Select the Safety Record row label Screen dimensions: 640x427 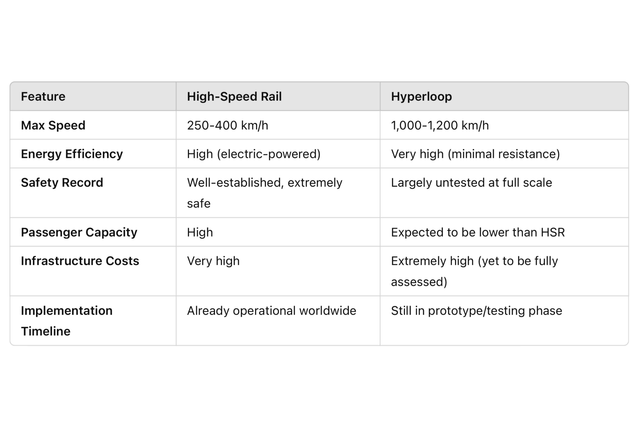pos(62,183)
